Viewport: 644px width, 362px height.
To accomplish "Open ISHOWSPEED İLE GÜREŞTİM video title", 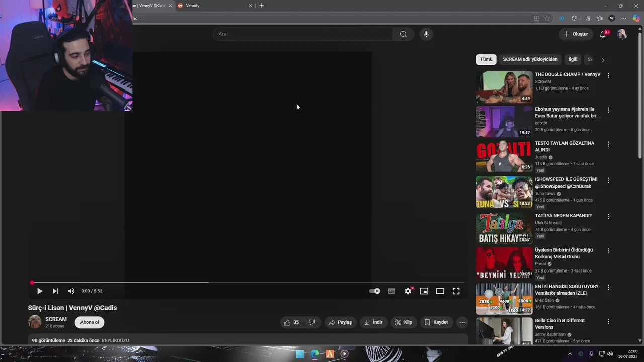I will click(x=566, y=183).
